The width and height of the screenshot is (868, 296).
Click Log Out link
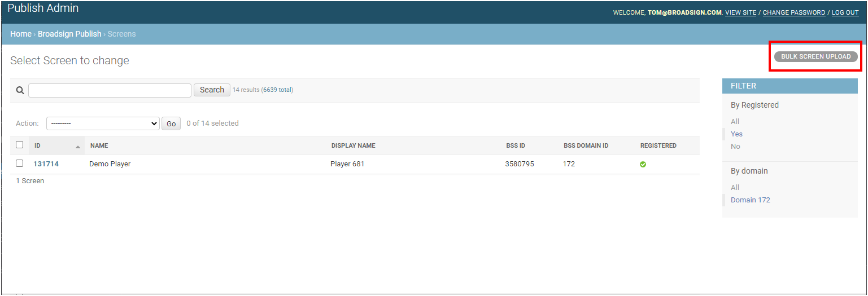(845, 12)
